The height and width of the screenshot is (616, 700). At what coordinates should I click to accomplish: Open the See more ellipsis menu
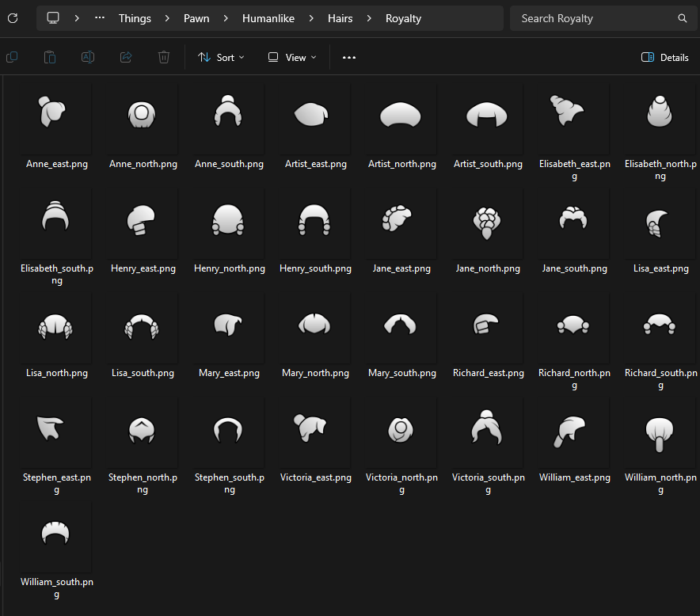(349, 57)
